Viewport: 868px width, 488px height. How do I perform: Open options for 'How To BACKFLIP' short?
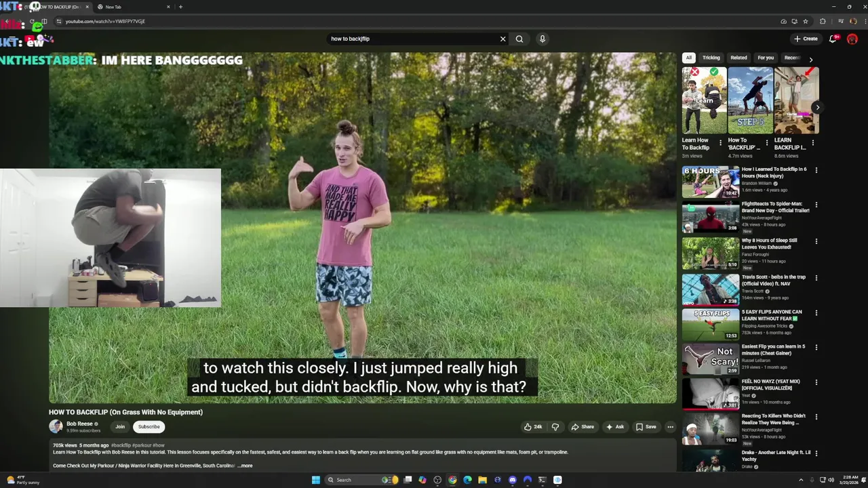(767, 143)
